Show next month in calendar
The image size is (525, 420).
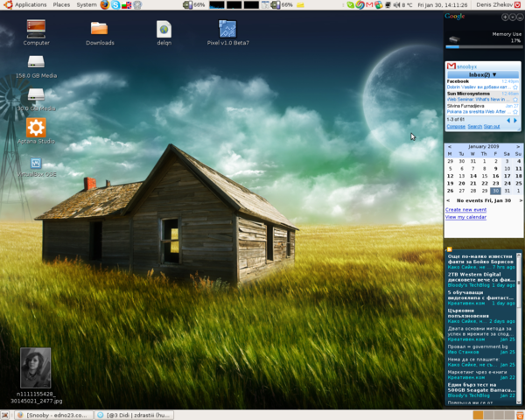click(x=518, y=147)
